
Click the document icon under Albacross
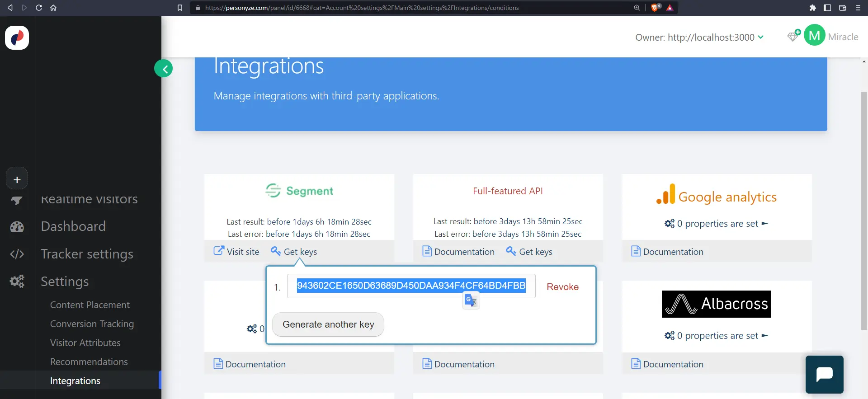click(x=636, y=364)
